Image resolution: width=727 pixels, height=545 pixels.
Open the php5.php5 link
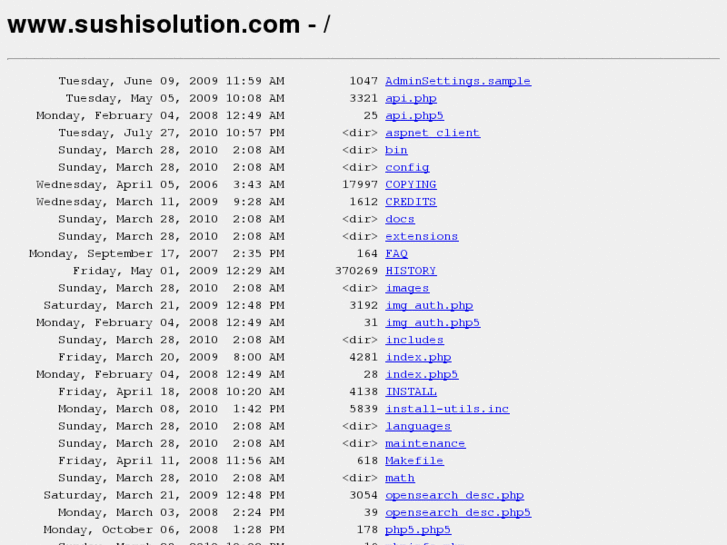coord(418,530)
